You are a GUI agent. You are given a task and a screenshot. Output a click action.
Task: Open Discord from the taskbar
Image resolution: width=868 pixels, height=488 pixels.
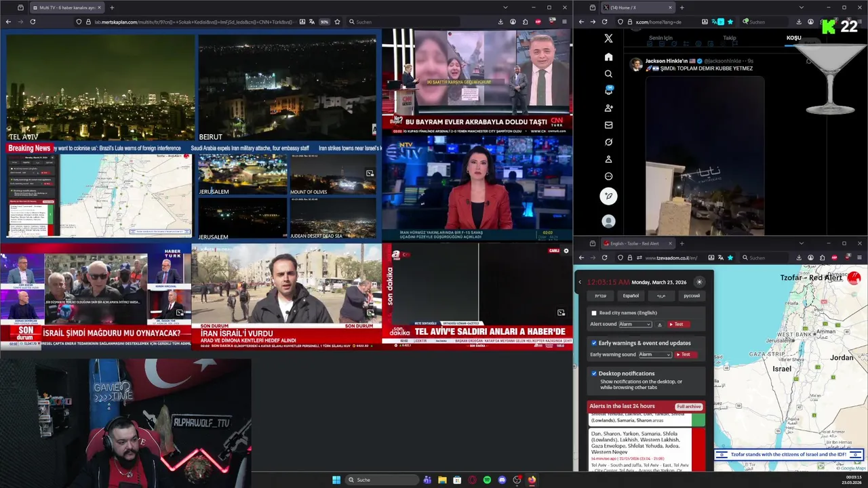tap(502, 480)
